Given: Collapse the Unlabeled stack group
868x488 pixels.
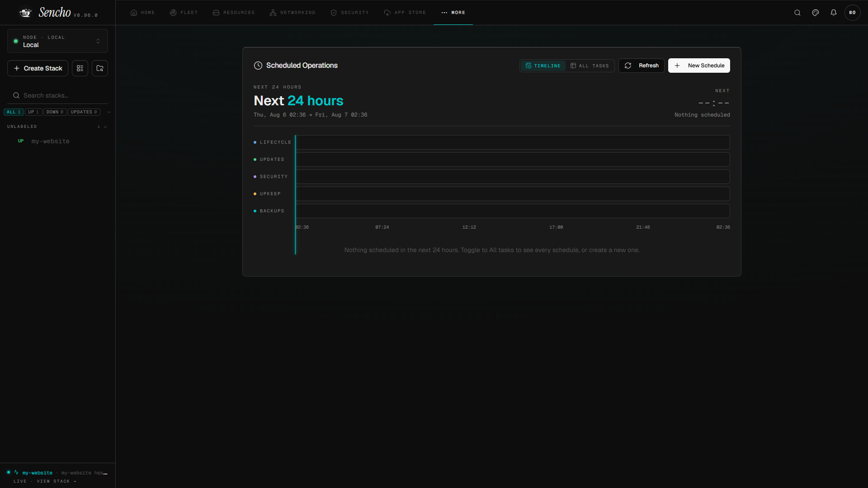Looking at the screenshot, I should point(57,127).
